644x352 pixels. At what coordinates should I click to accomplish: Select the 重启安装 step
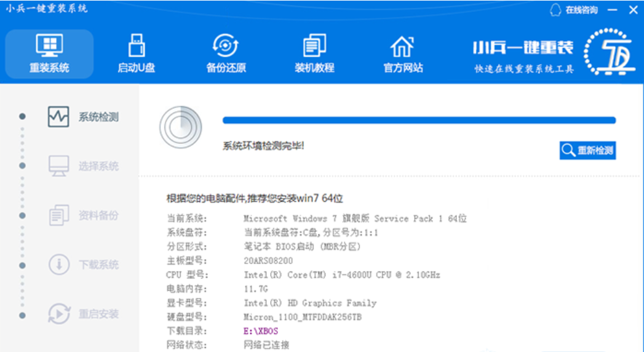pos(84,314)
